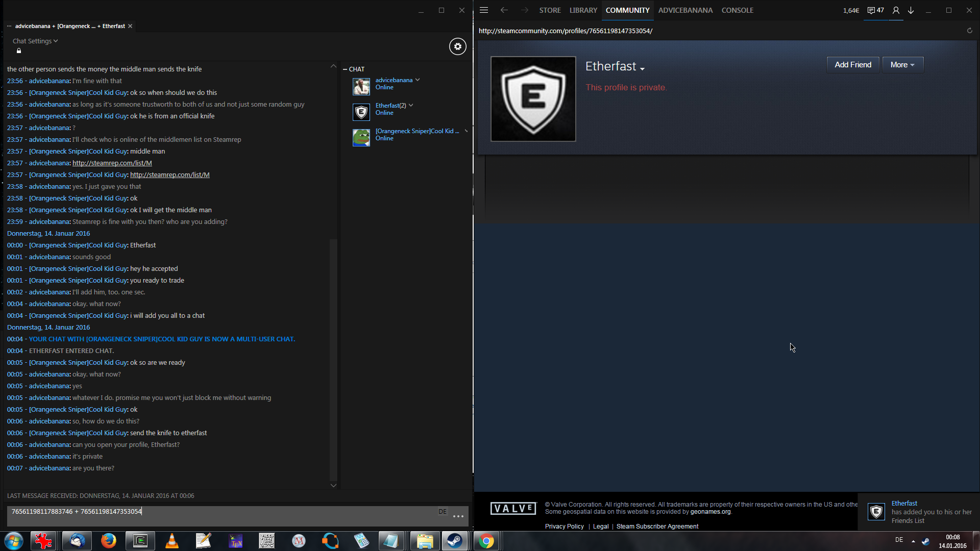Click Add Friend button
The width and height of the screenshot is (980, 551).
coord(852,65)
